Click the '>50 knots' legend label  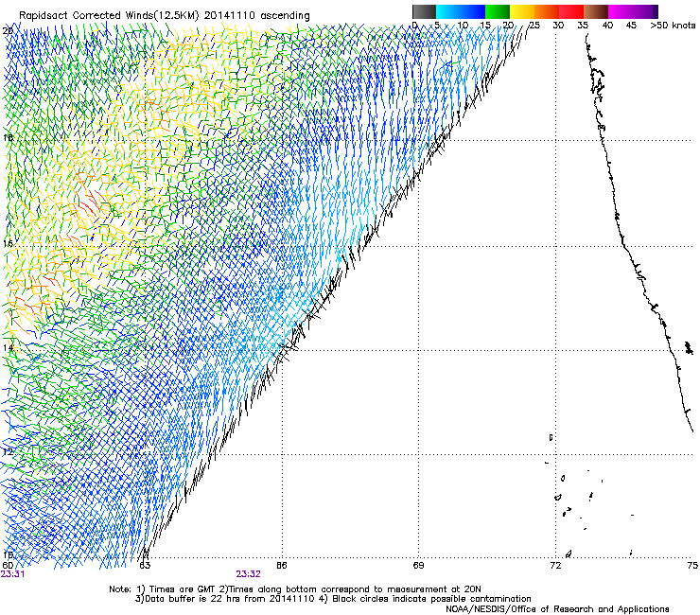click(x=673, y=26)
